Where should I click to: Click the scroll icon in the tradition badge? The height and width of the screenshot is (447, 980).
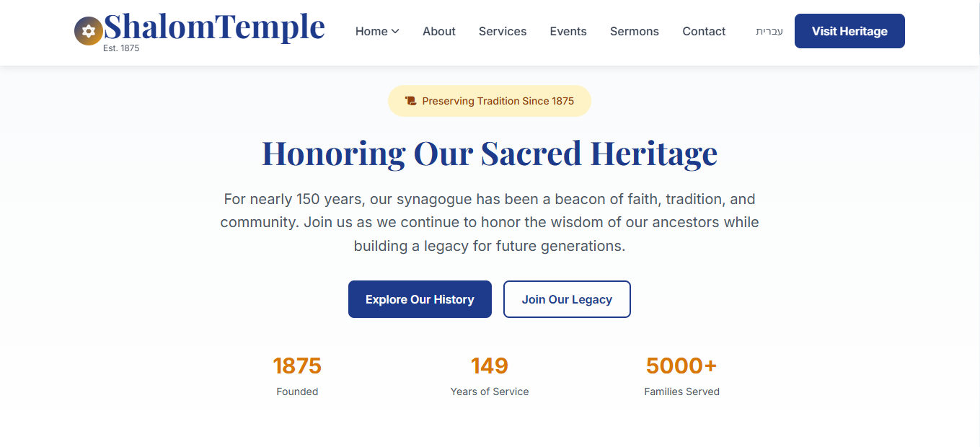pyautogui.click(x=411, y=101)
